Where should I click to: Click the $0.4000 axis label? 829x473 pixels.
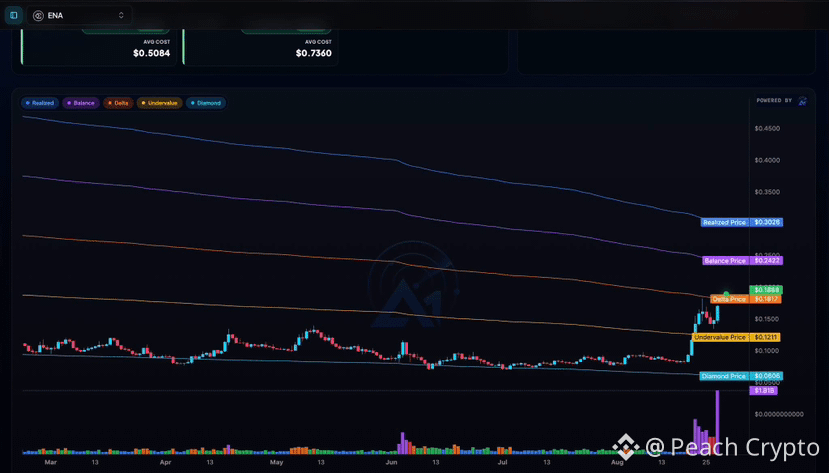click(767, 160)
